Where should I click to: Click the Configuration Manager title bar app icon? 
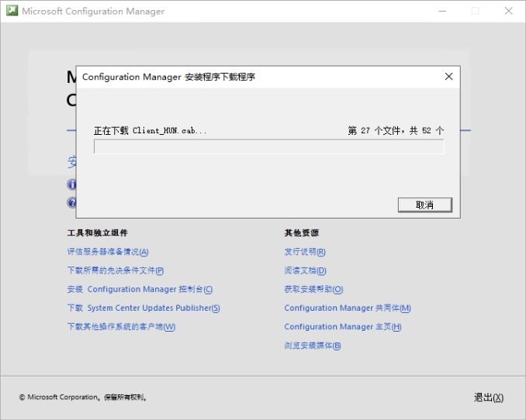pos(12,10)
